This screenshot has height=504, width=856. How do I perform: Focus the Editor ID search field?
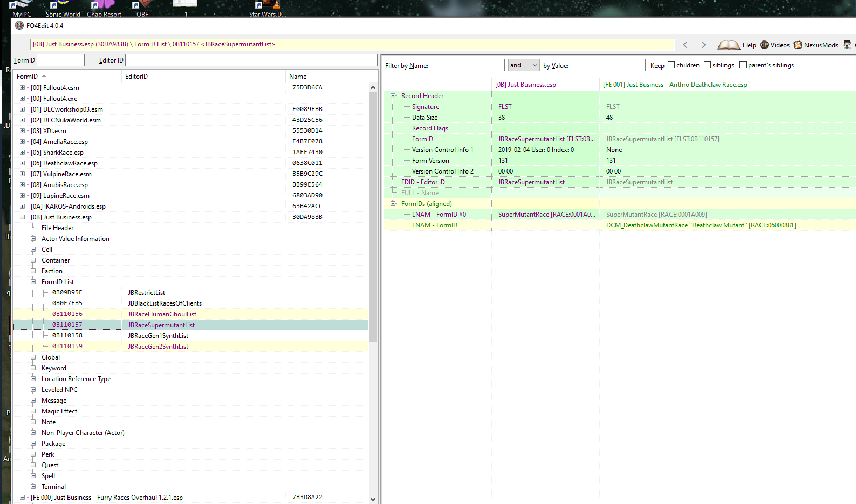click(x=251, y=60)
